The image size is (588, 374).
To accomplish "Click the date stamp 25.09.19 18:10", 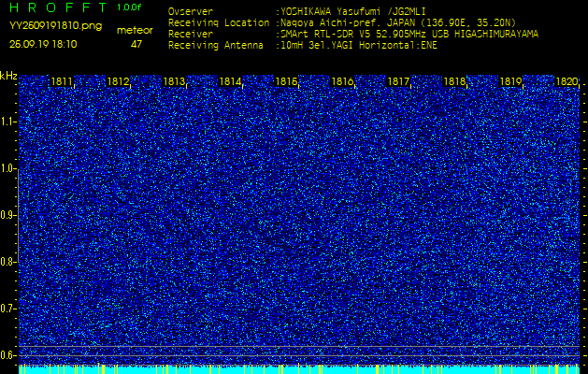I will [43, 44].
